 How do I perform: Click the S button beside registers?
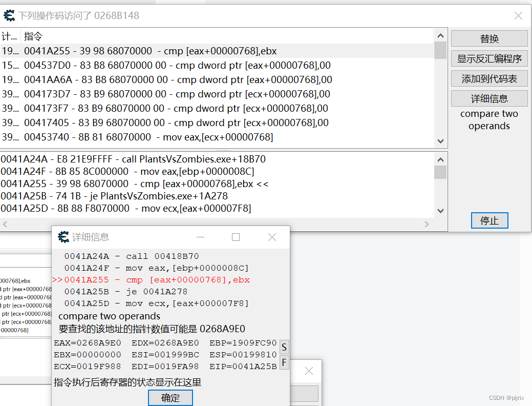(x=284, y=347)
